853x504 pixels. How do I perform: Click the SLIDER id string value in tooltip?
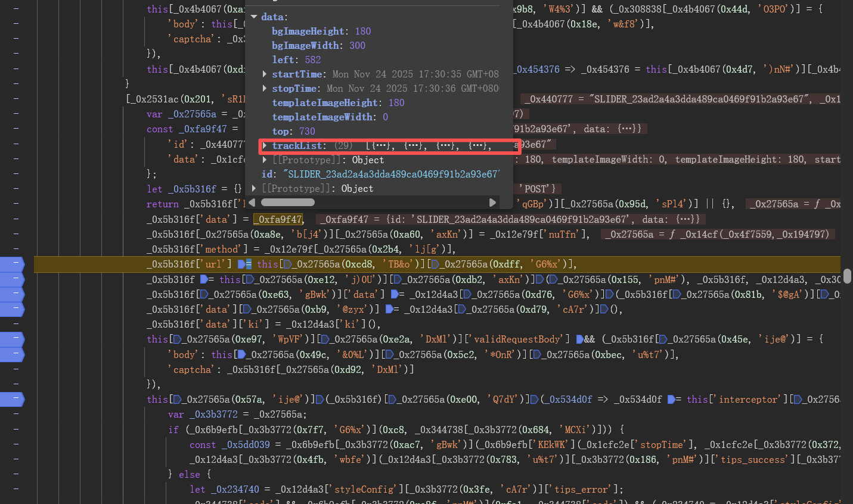tap(391, 174)
